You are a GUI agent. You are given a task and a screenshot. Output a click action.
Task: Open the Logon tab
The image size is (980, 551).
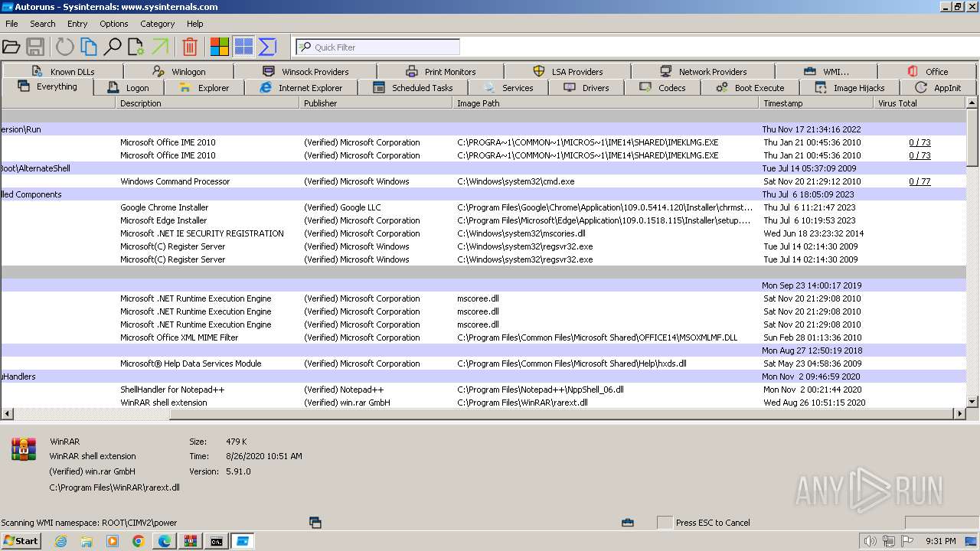(129, 87)
